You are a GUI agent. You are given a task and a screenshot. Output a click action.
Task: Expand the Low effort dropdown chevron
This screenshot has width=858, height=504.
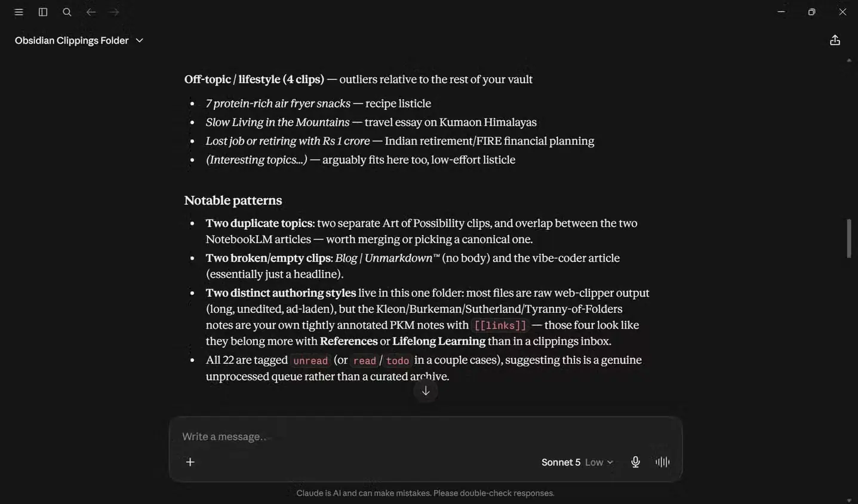[x=610, y=462]
